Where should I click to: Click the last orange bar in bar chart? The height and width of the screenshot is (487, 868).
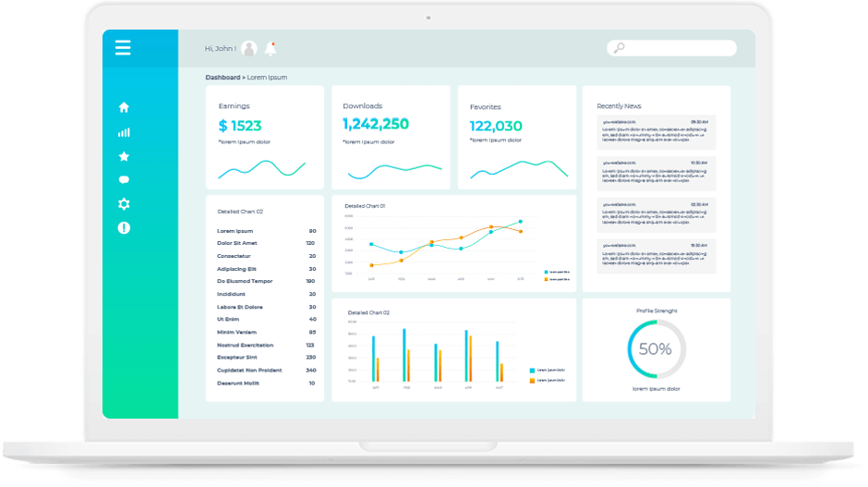(501, 372)
